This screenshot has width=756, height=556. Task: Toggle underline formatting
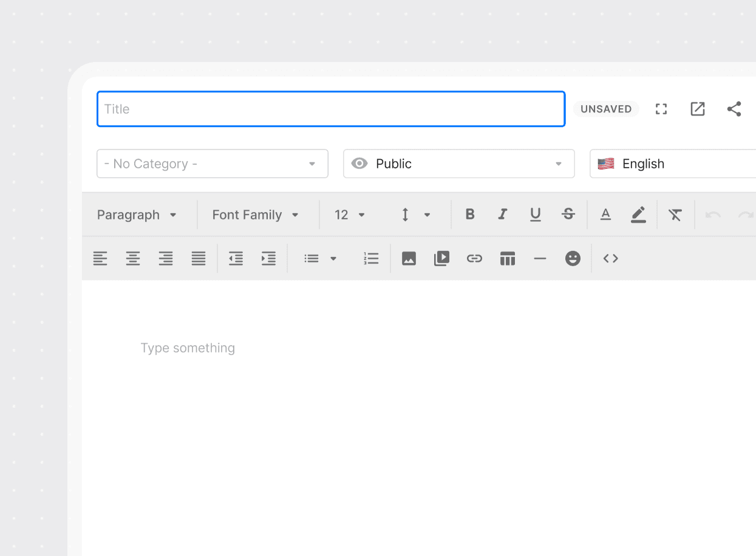tap(535, 215)
